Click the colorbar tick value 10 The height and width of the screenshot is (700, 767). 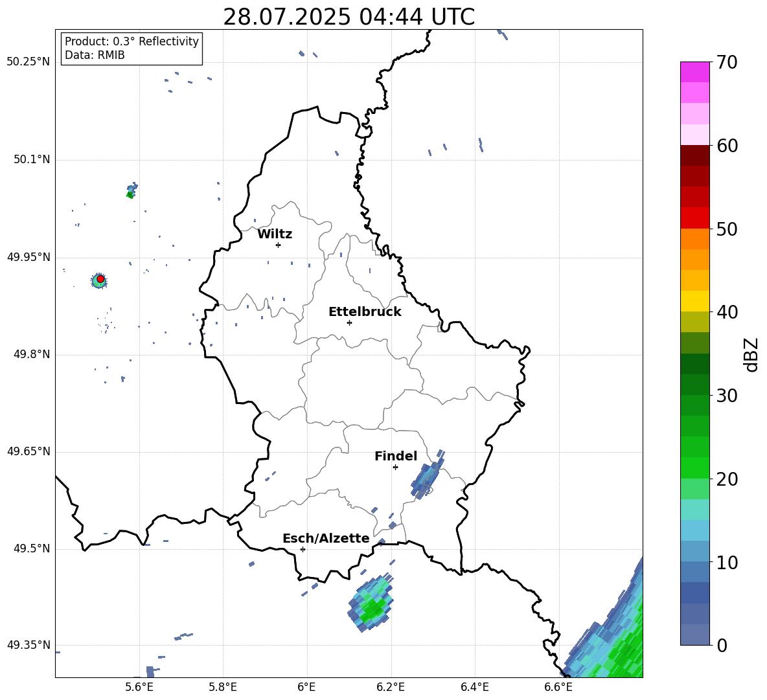727,562
